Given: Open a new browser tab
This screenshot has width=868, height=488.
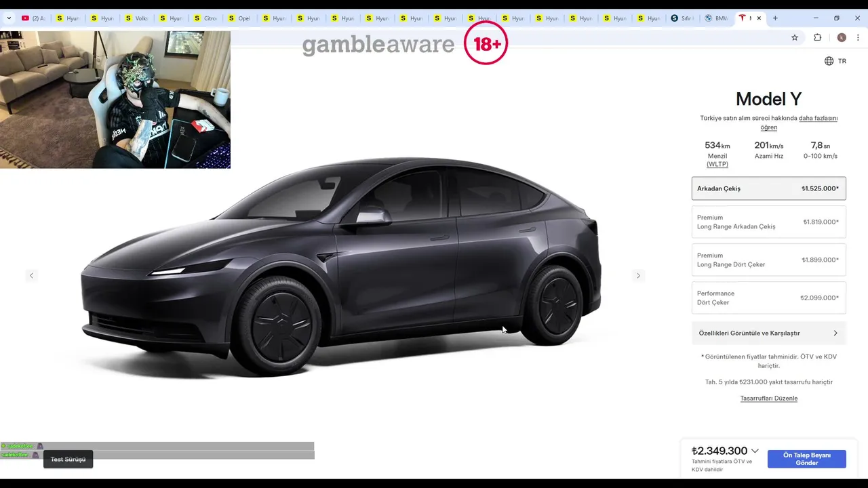Looking at the screenshot, I should click(775, 18).
